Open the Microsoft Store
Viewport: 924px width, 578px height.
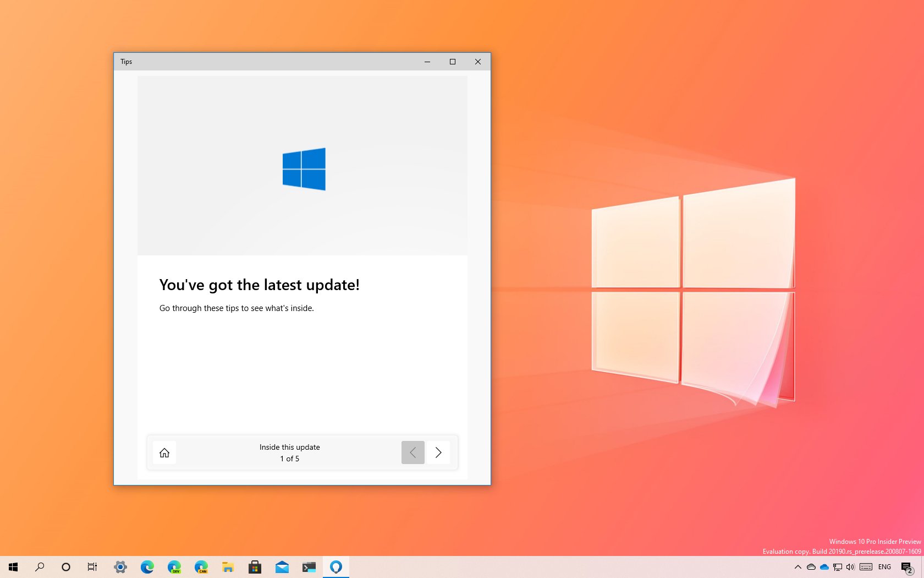(255, 567)
